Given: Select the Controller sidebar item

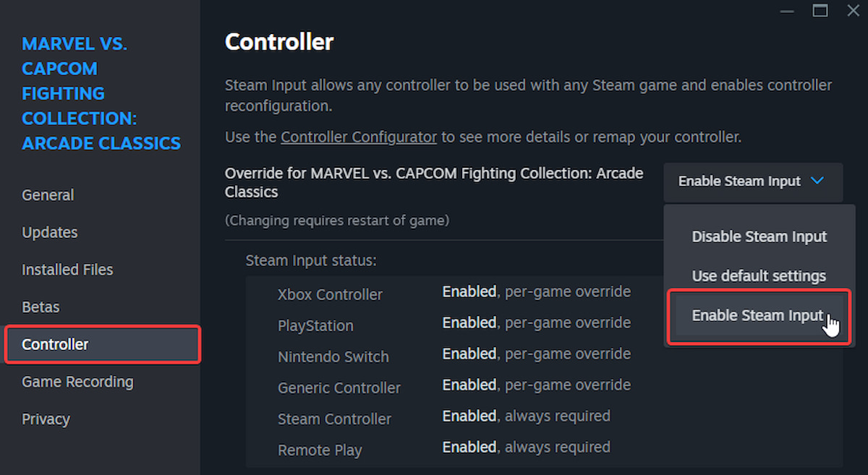Looking at the screenshot, I should pos(55,344).
